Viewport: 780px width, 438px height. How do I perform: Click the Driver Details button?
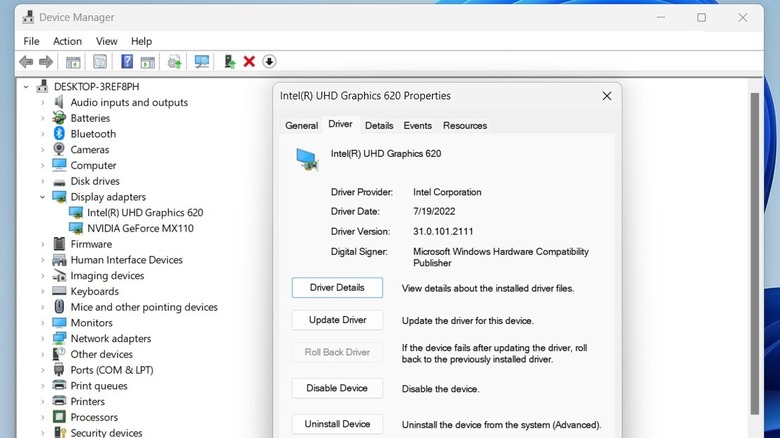point(337,288)
